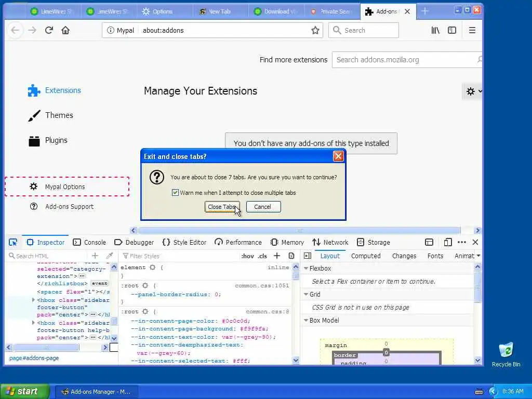Confirm with the Close Tabs button
Viewport: 532px width, 399px height.
222,207
